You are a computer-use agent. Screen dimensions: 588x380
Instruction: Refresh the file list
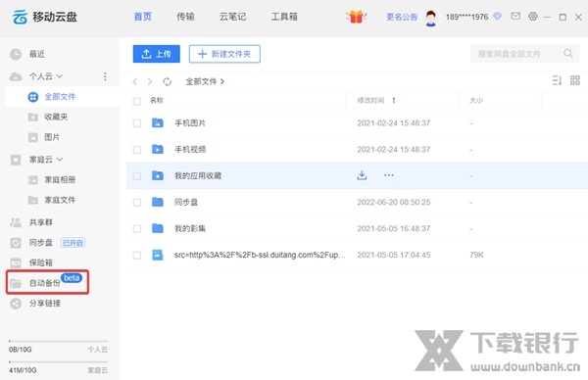168,81
